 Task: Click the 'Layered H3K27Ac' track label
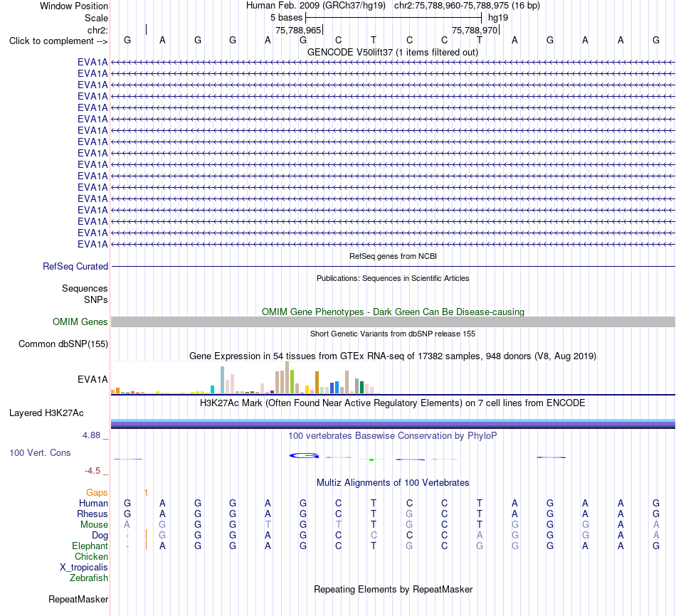46,413
